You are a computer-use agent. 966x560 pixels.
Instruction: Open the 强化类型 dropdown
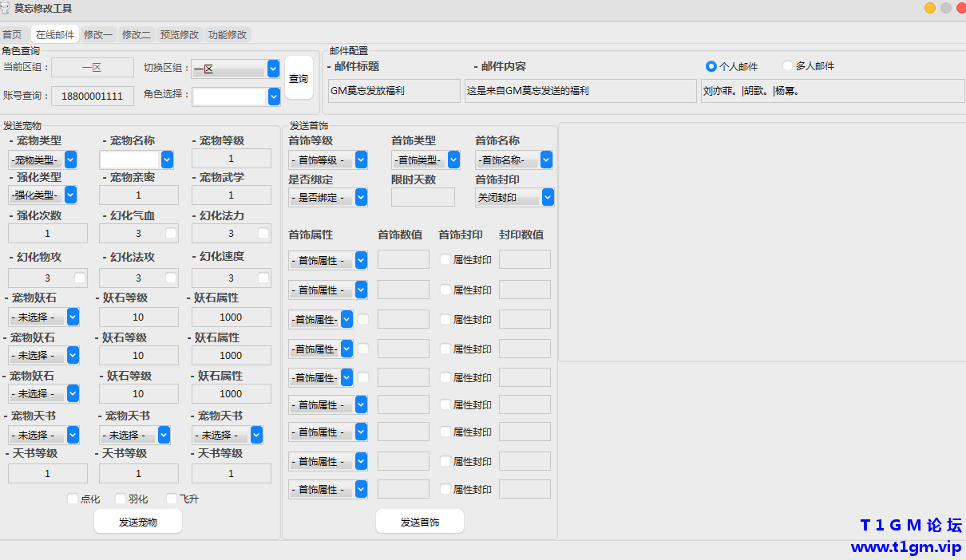pyautogui.click(x=42, y=195)
